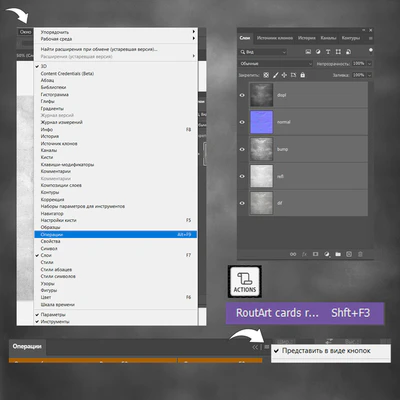Hide the dif layer
Image resolution: width=400 pixels, height=400 pixels.
pyautogui.click(x=242, y=203)
